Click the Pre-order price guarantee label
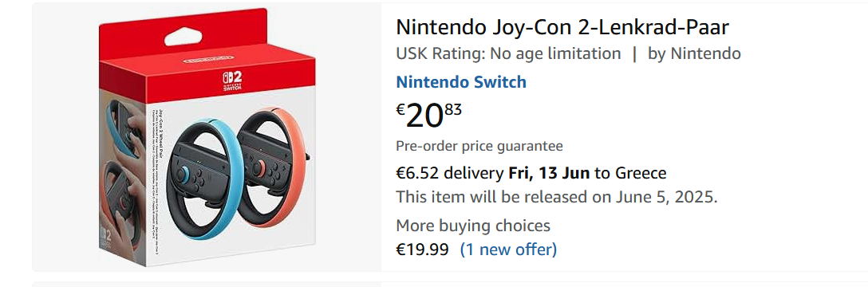868x287 pixels. tap(479, 147)
